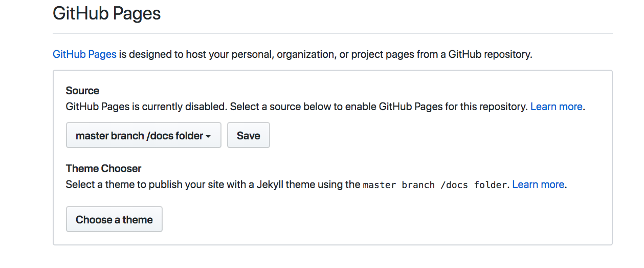Click the large GitHub Pages page heading
Image resolution: width=644 pixels, height=268 pixels.
pyautogui.click(x=106, y=13)
